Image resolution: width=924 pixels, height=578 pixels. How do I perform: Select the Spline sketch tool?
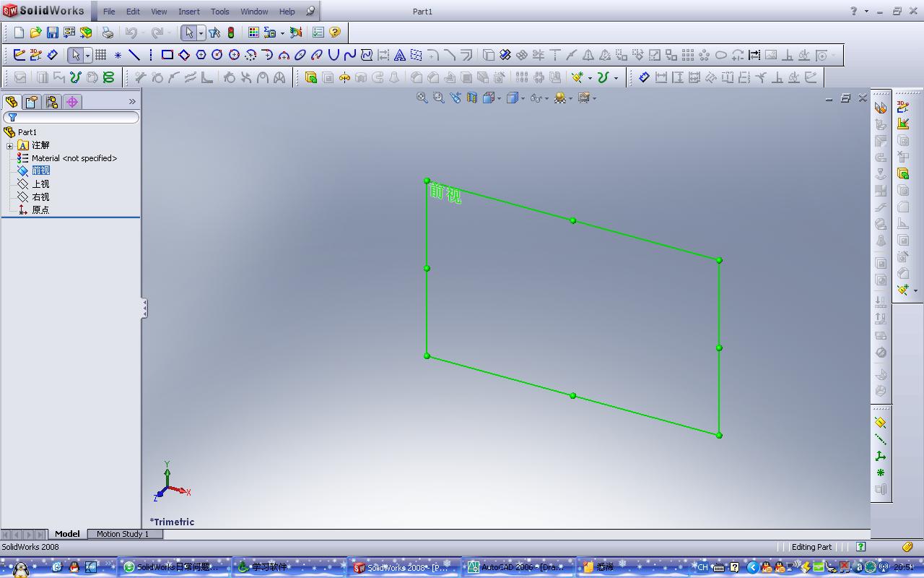(x=350, y=55)
